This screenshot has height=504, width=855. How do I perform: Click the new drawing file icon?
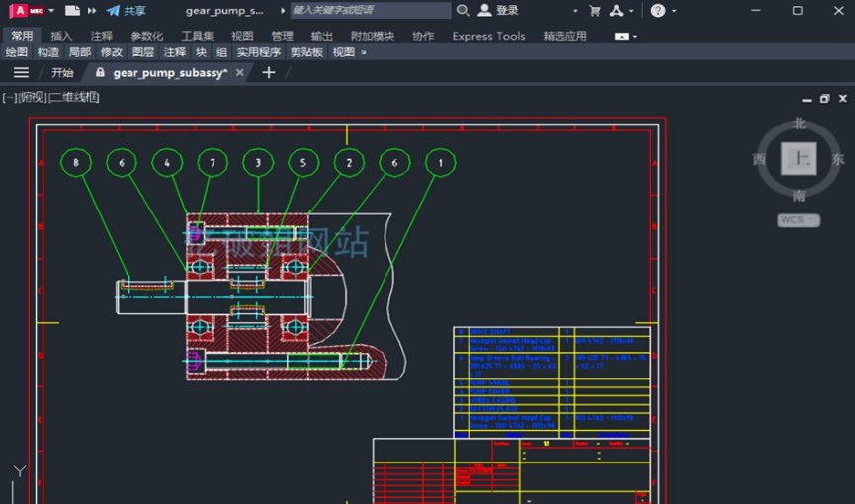(72, 10)
